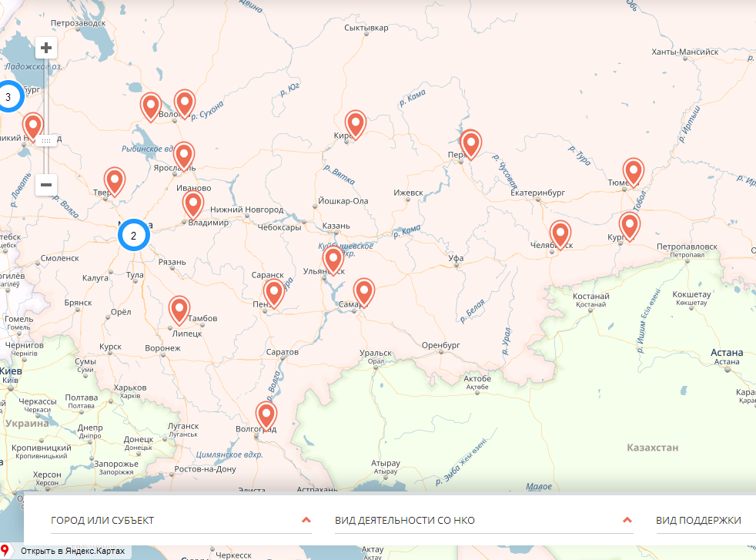The width and height of the screenshot is (756, 560).
Task: Click the zoom slider handle
Action: [46, 140]
